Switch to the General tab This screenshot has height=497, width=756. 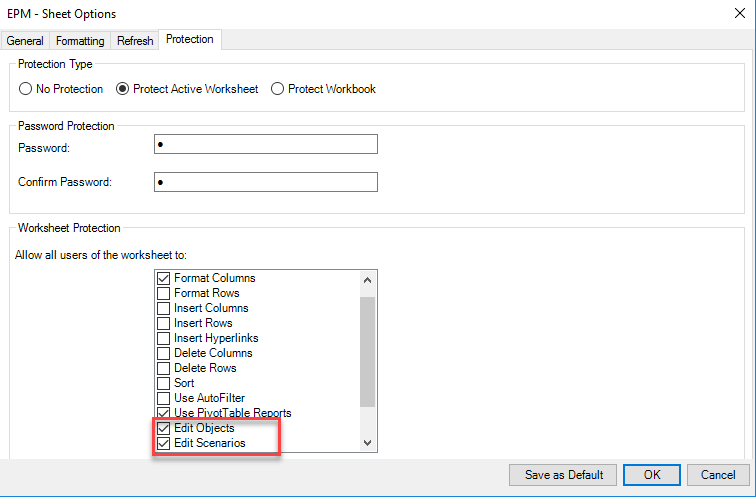(25, 40)
